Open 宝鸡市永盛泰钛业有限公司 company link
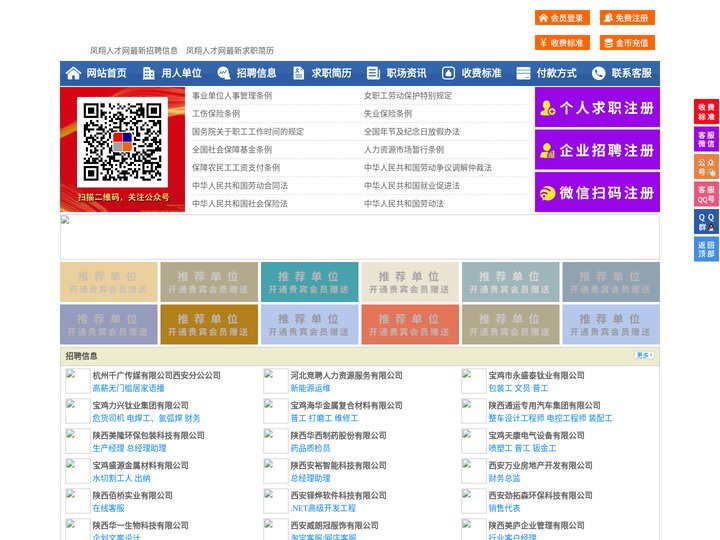Image resolution: width=720 pixels, height=540 pixels. pos(536,375)
